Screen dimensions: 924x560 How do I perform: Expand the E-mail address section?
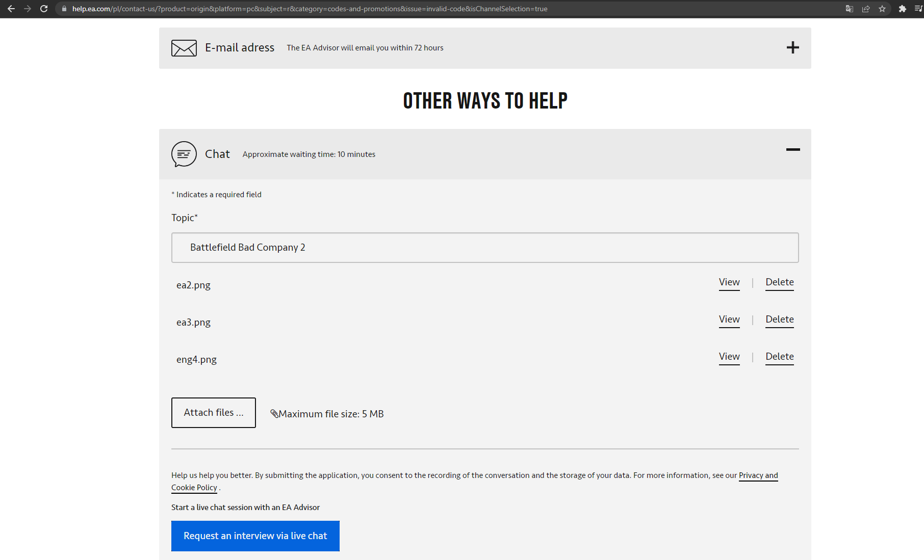793,47
